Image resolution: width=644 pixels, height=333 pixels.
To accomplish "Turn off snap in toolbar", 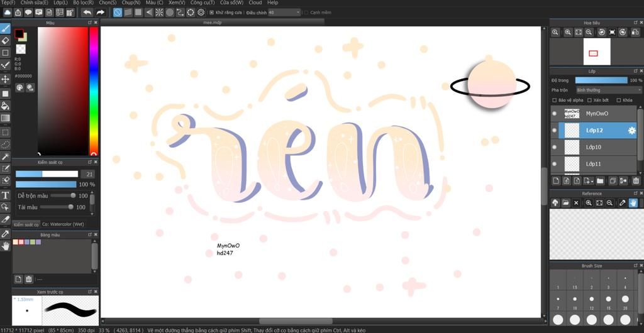I will 118,13.
